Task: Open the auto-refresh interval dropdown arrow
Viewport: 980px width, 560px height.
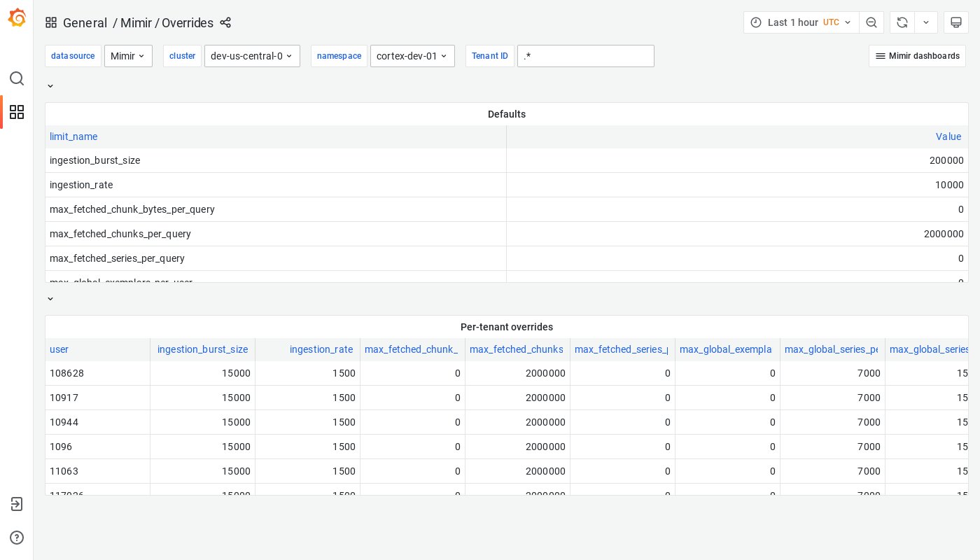Action: 925,22
